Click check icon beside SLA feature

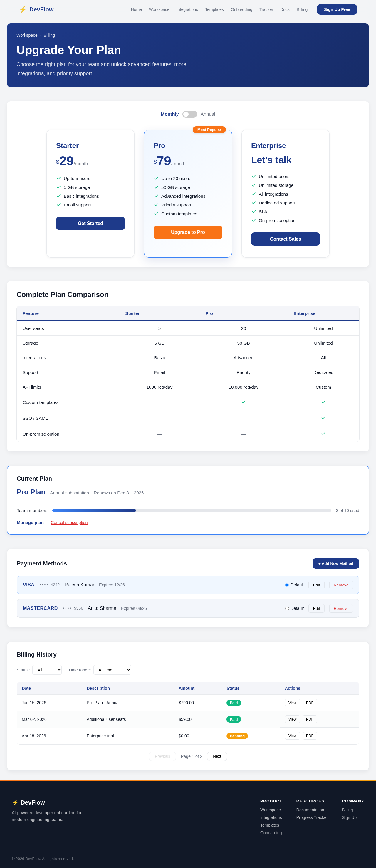[x=254, y=211]
